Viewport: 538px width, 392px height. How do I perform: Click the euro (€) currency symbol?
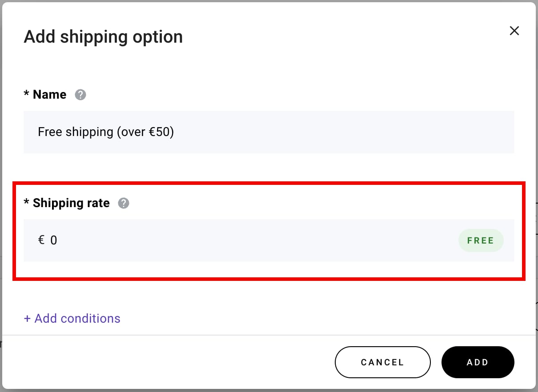41,240
